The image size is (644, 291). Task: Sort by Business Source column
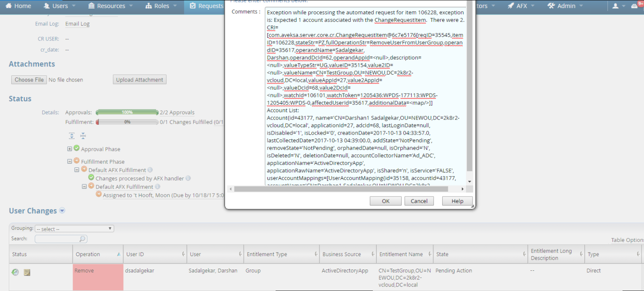[348, 254]
